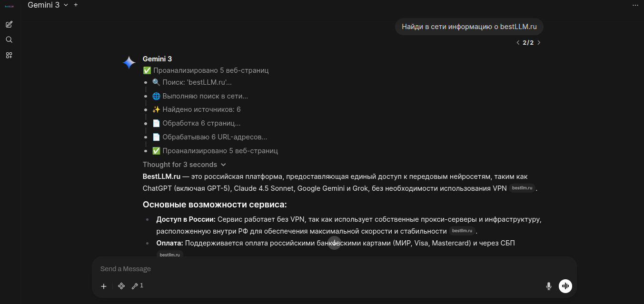Collapse the 'Проанализировано 5 веб-страниц' status header
The width and height of the screenshot is (644, 304).
pyautogui.click(x=206, y=70)
